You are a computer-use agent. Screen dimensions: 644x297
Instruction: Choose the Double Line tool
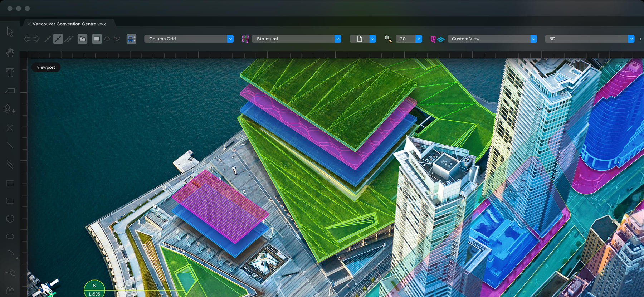point(10,165)
